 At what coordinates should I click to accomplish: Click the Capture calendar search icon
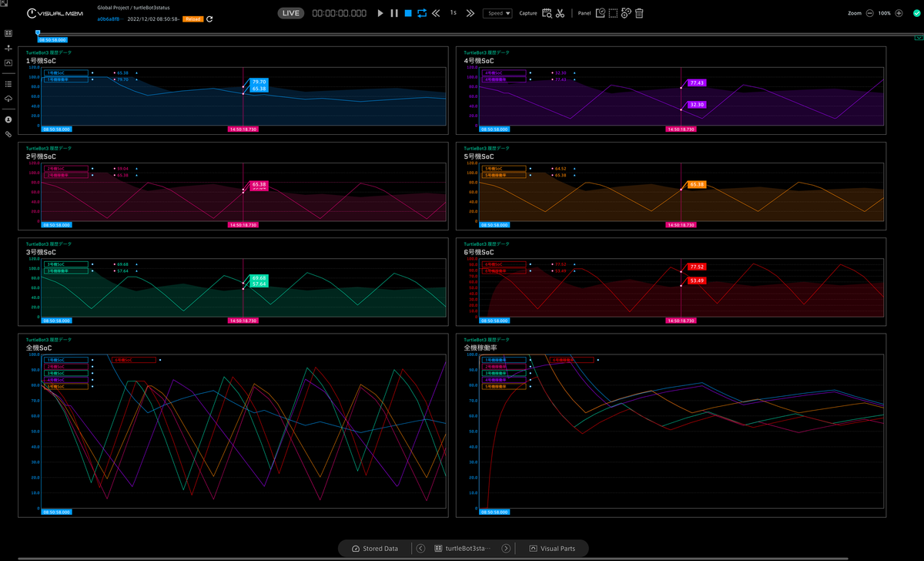(x=547, y=13)
